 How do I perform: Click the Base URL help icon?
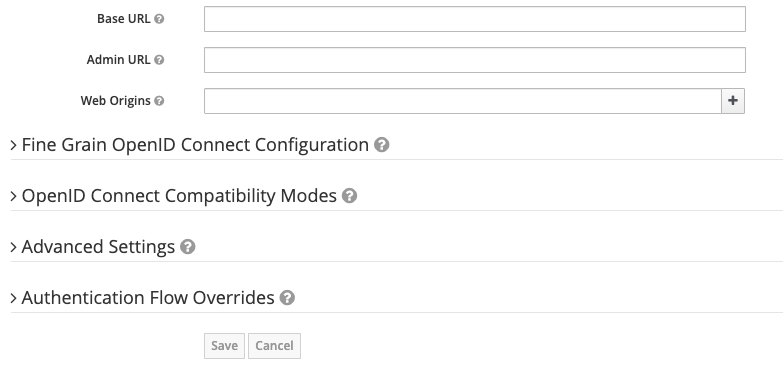point(159,19)
